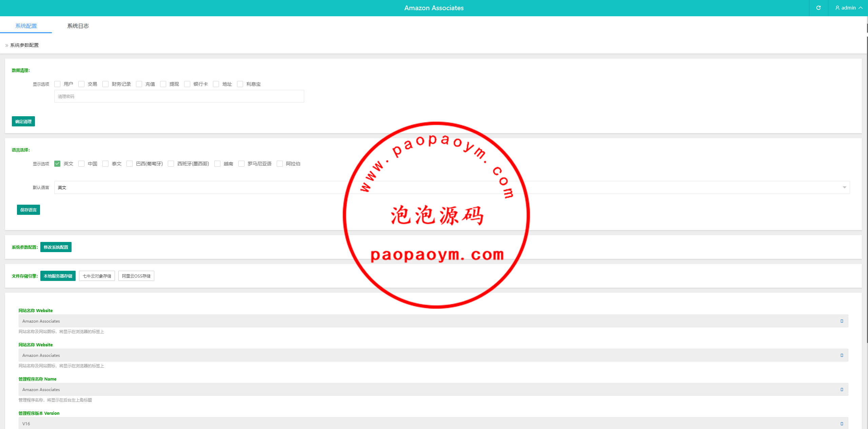868x429 pixels.
Task: Click the 管理程序版本 Version field
Action: [433, 423]
